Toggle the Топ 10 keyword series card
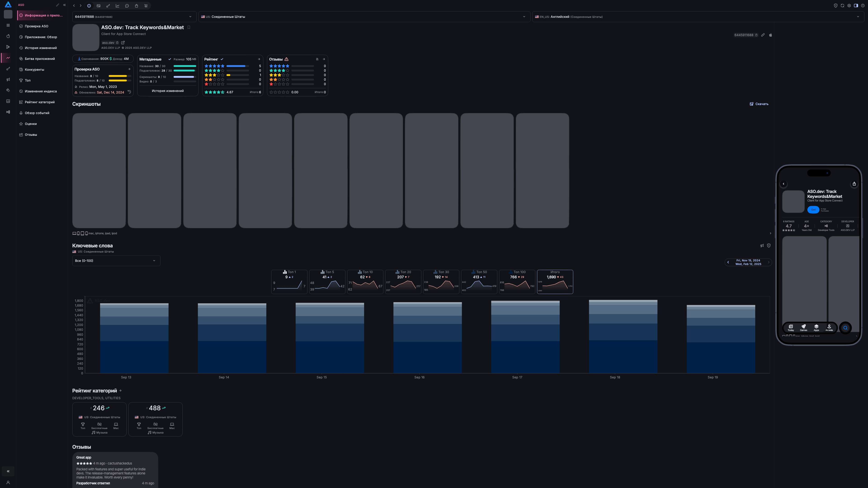 point(365,282)
